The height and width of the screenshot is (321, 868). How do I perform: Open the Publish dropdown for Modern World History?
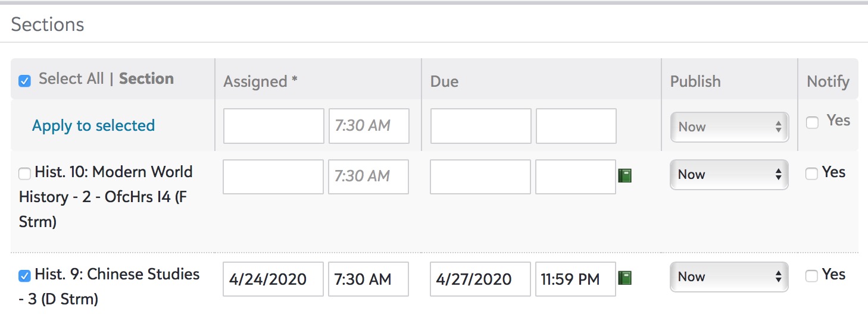pyautogui.click(x=729, y=174)
